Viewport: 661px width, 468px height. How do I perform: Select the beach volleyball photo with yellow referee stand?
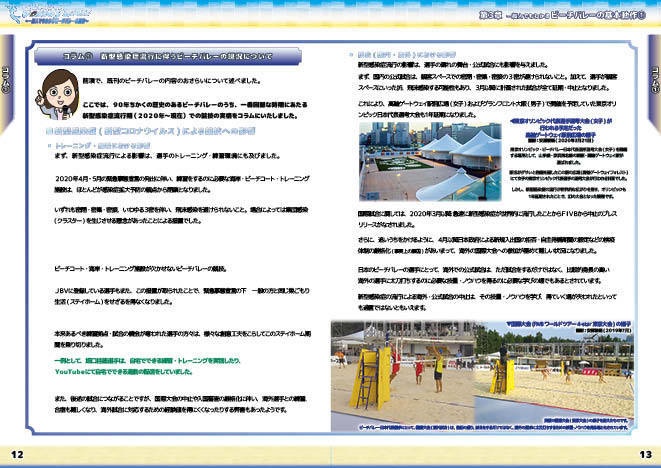(x=402, y=377)
